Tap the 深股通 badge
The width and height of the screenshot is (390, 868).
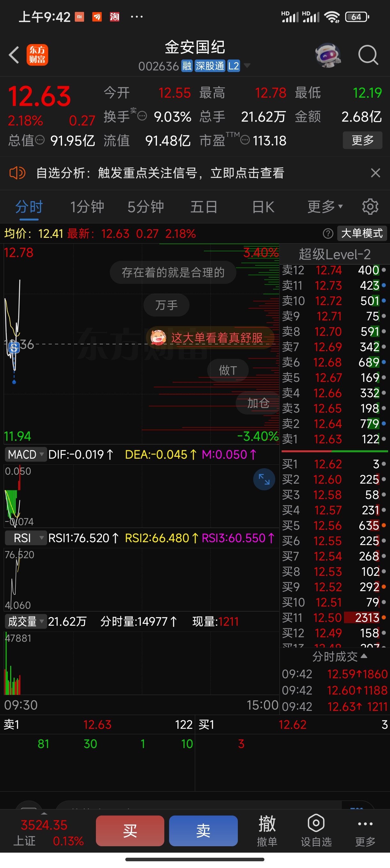210,66
